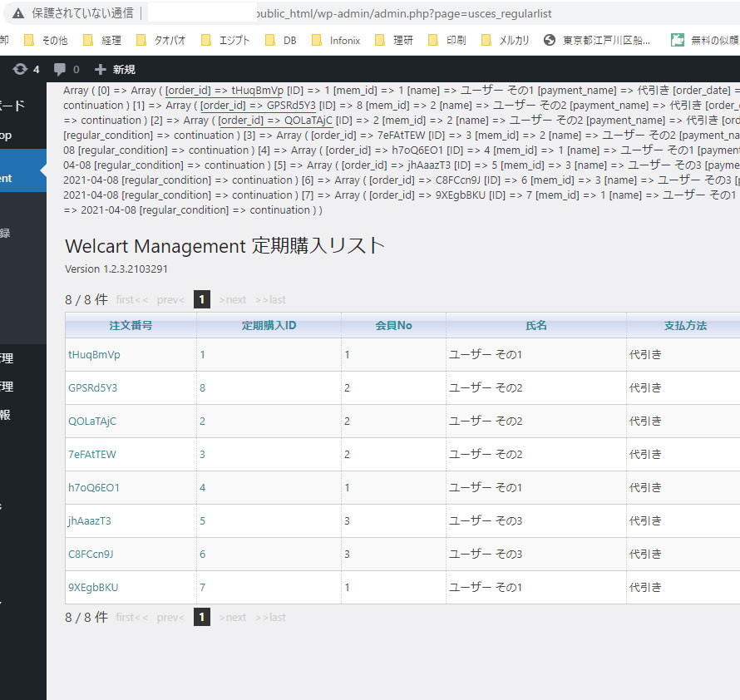This screenshot has height=700, width=740.
Task: Select the highlighted blue sidebar menu item
Action: coord(23,171)
